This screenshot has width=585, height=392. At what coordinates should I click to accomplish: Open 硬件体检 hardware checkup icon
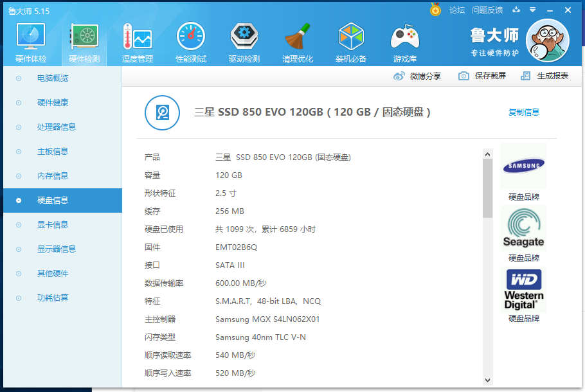pos(31,37)
